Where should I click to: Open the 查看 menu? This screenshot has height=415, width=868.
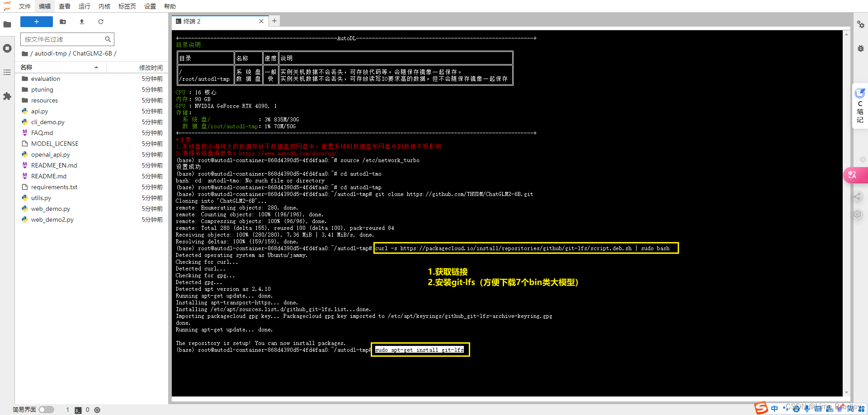click(65, 6)
